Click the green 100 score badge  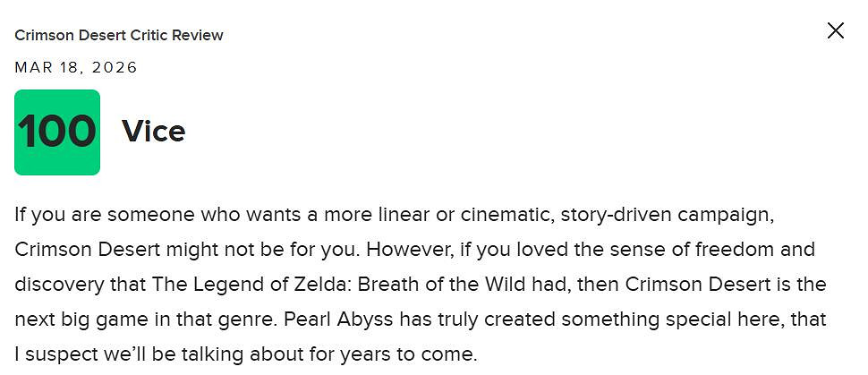click(x=57, y=132)
